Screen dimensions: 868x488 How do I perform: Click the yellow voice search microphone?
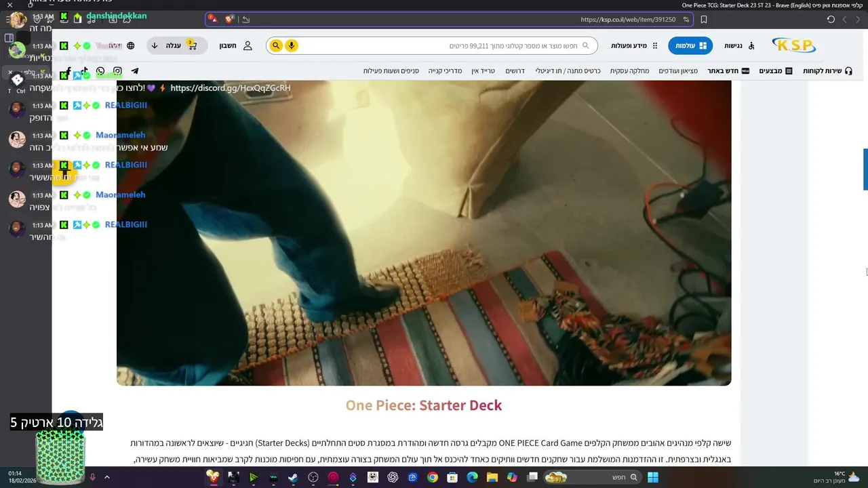click(292, 45)
